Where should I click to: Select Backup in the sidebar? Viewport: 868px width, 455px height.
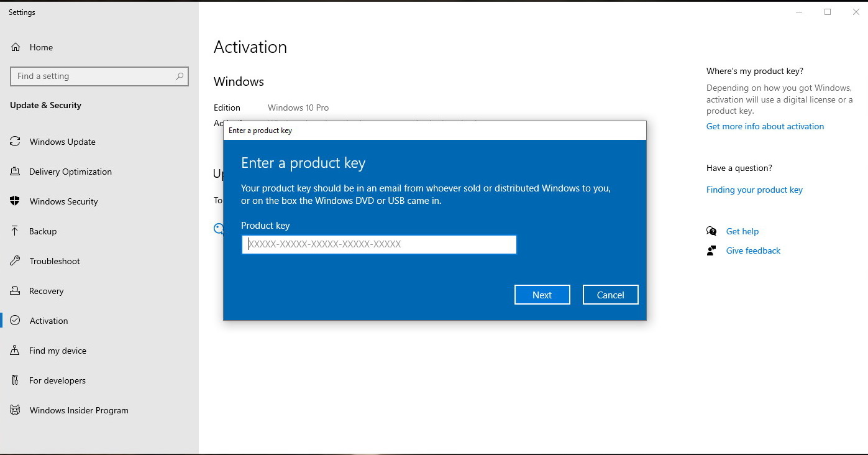[x=99, y=231]
